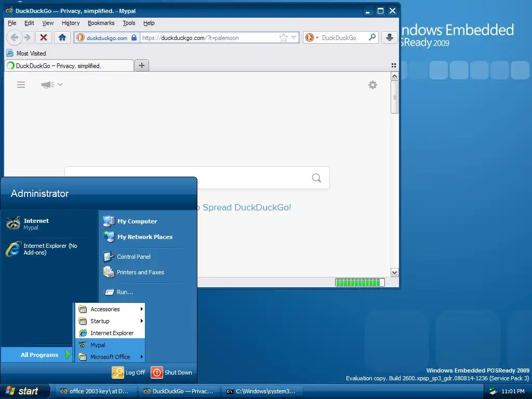532x399 pixels.
Task: Click browser scrollbar down arrow
Action: 394,272
